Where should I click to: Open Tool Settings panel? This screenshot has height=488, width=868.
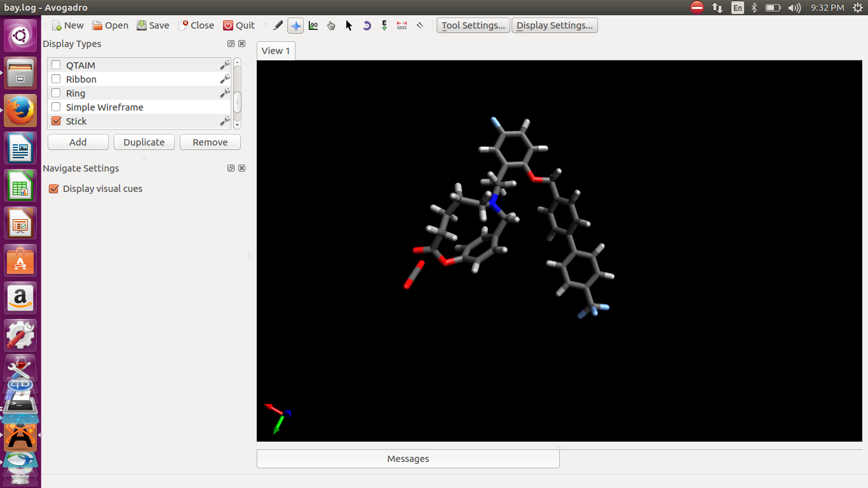[x=473, y=25]
